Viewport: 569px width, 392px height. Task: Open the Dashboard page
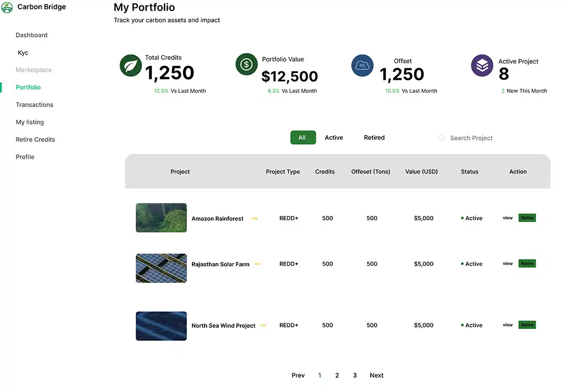(32, 35)
